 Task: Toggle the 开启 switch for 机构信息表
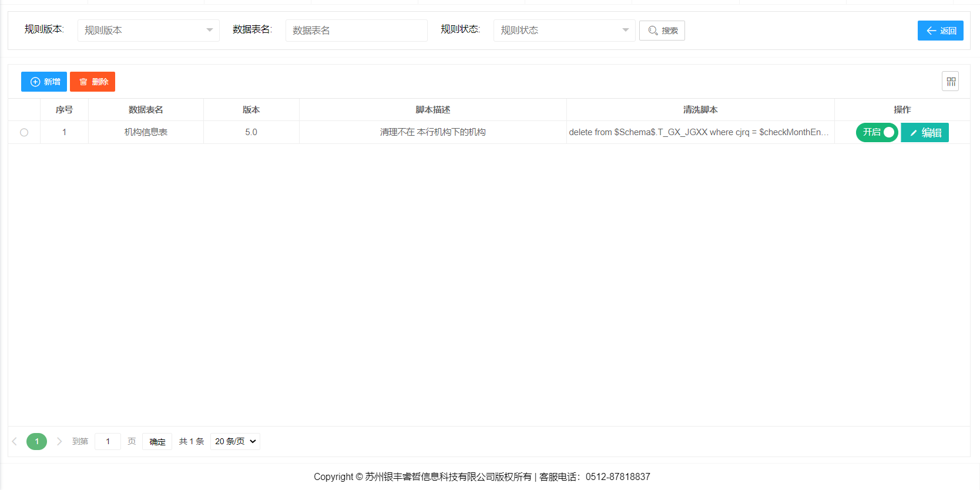[x=877, y=132]
